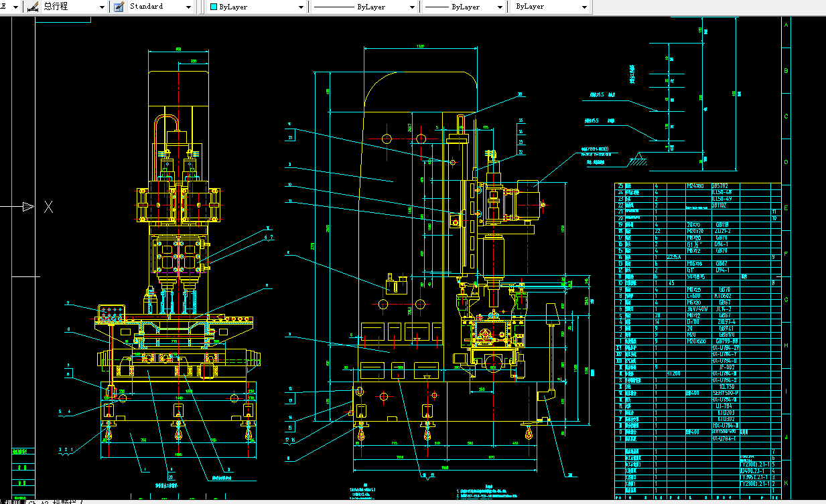Click zone letter I on right border
Viewport: 826px width, 504px height.
786,390
